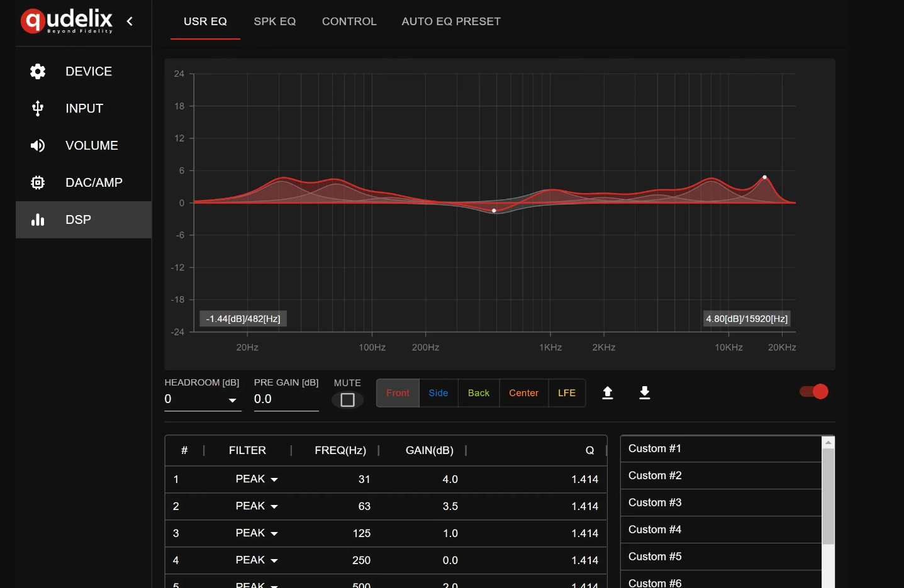Click the INPUT USB icon
This screenshot has height=588, width=904.
pos(38,109)
